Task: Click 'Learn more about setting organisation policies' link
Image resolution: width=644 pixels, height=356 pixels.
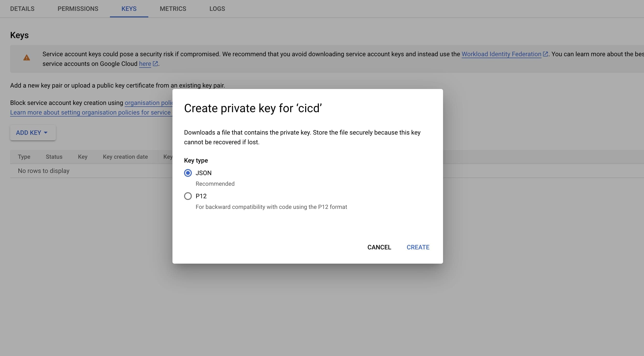Action: pos(90,113)
